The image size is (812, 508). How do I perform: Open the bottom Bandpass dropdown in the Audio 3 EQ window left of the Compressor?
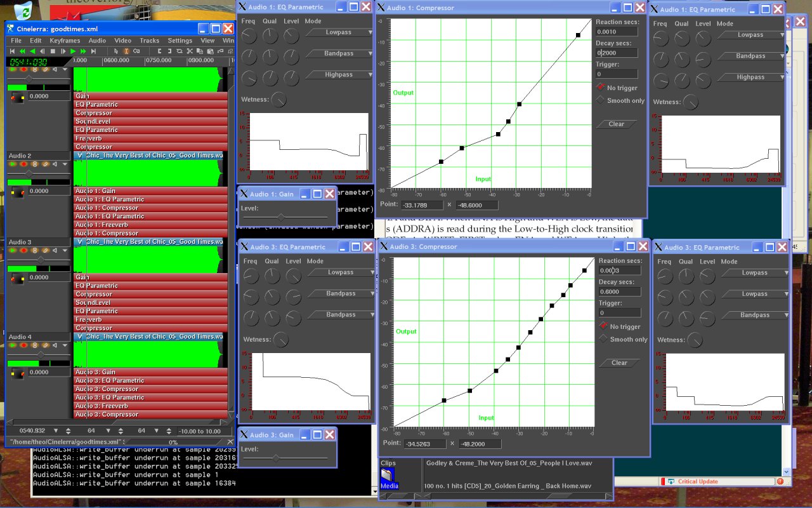341,314
